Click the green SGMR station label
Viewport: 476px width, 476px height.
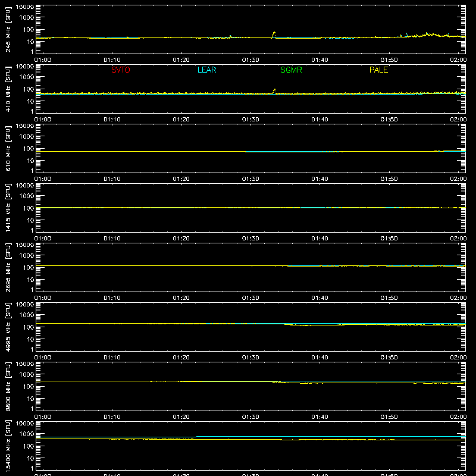click(291, 70)
